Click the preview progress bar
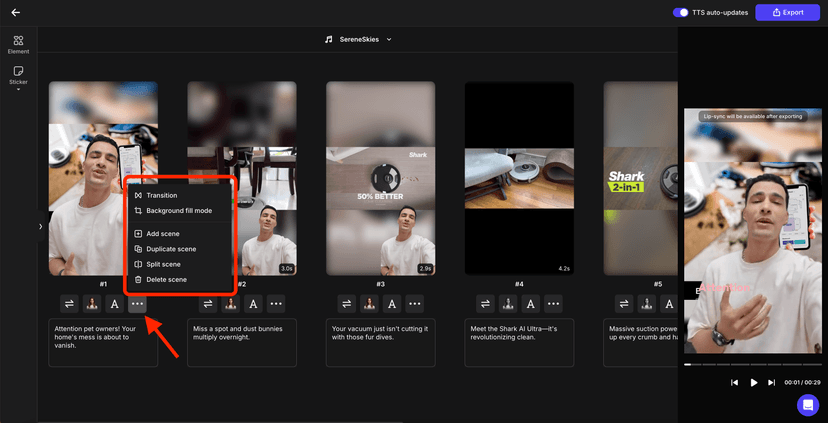Viewport: 828px width, 423px height. [x=752, y=364]
